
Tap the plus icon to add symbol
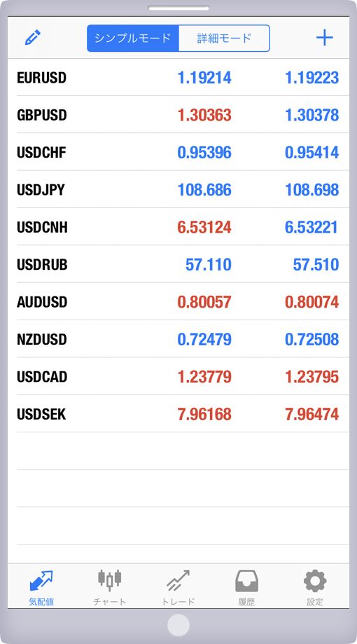324,38
